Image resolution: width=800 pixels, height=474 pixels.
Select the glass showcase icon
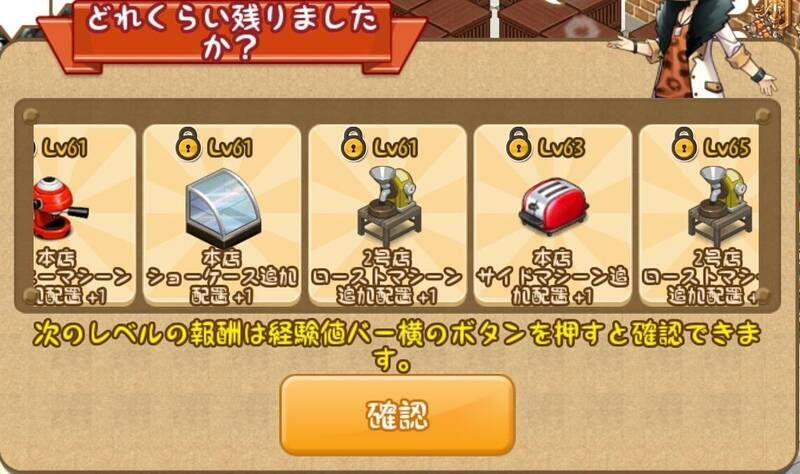tap(222, 208)
